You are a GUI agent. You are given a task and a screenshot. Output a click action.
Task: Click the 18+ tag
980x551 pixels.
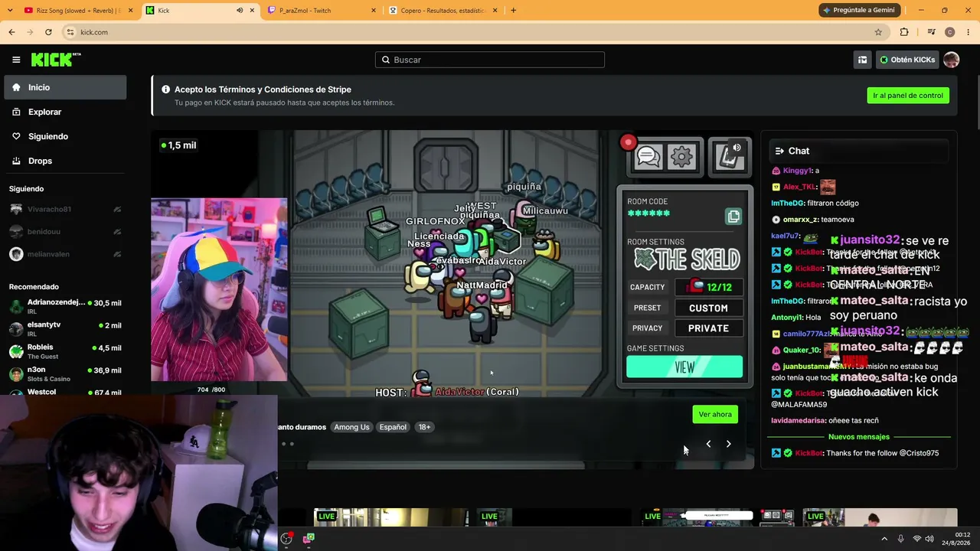pyautogui.click(x=424, y=427)
